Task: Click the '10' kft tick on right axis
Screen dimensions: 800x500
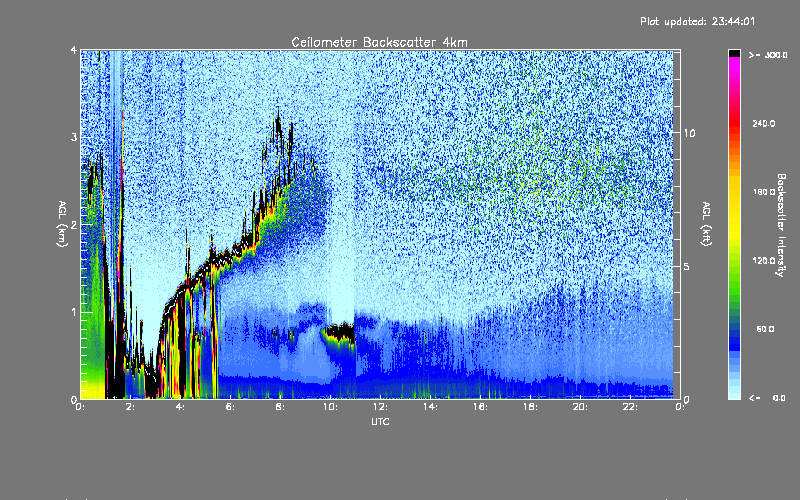Action: (689, 133)
